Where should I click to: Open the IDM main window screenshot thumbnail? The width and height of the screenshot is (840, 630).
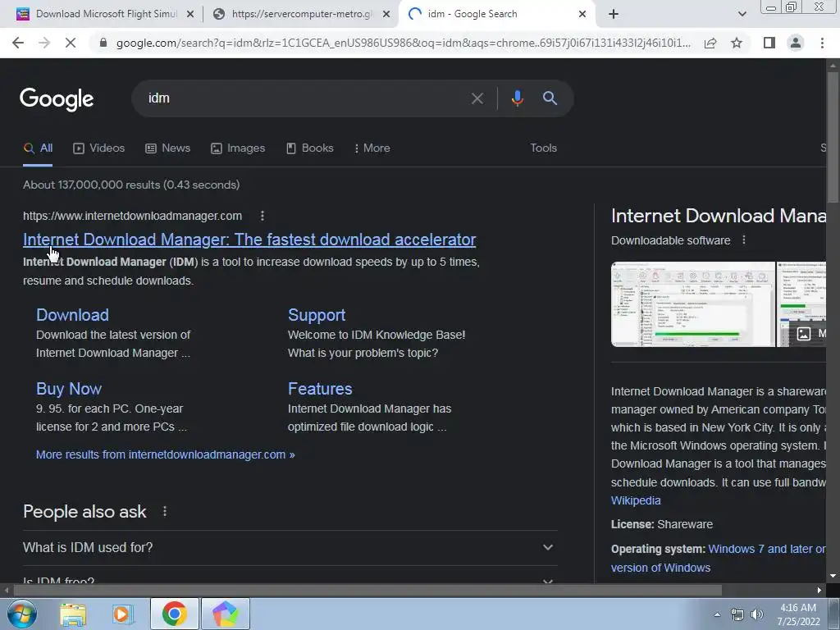click(x=692, y=304)
